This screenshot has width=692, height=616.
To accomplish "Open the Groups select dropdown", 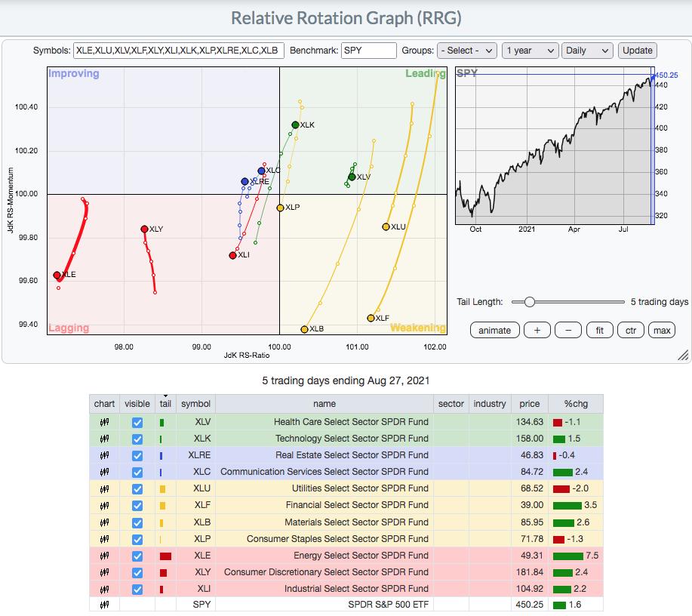I will [467, 51].
